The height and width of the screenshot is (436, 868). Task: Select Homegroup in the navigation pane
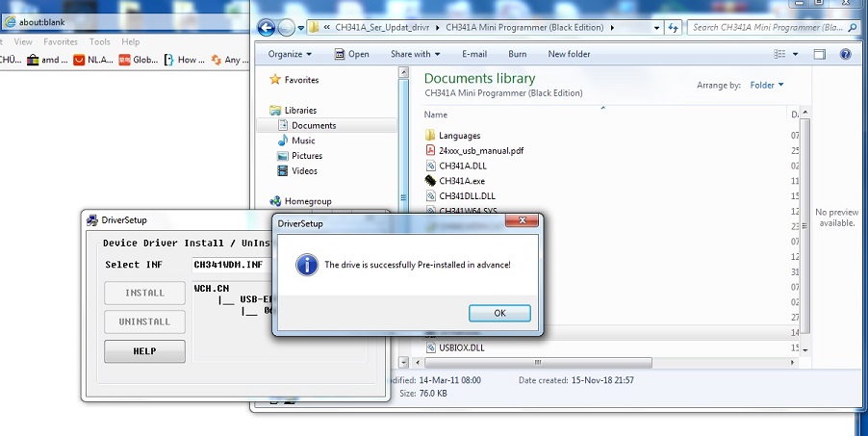tap(308, 201)
